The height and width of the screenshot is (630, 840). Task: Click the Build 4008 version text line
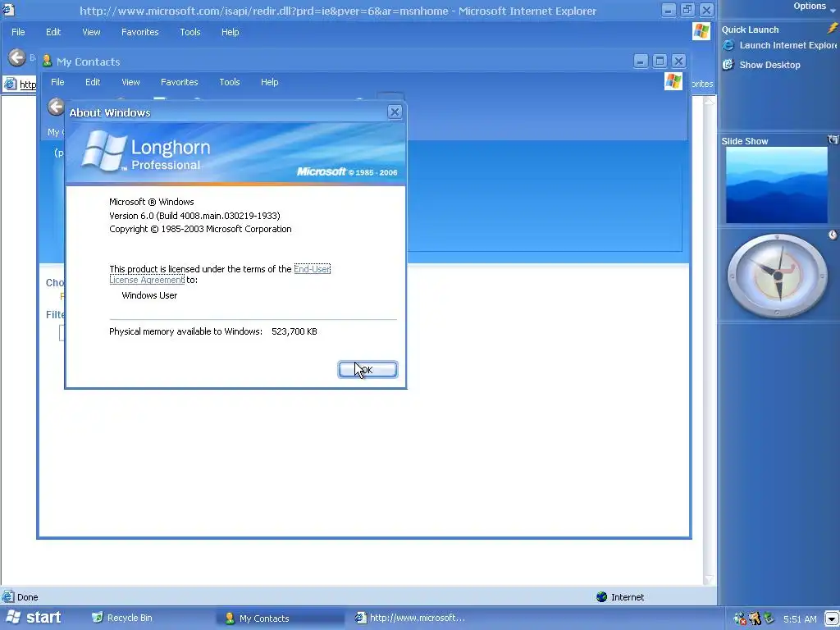pyautogui.click(x=194, y=216)
